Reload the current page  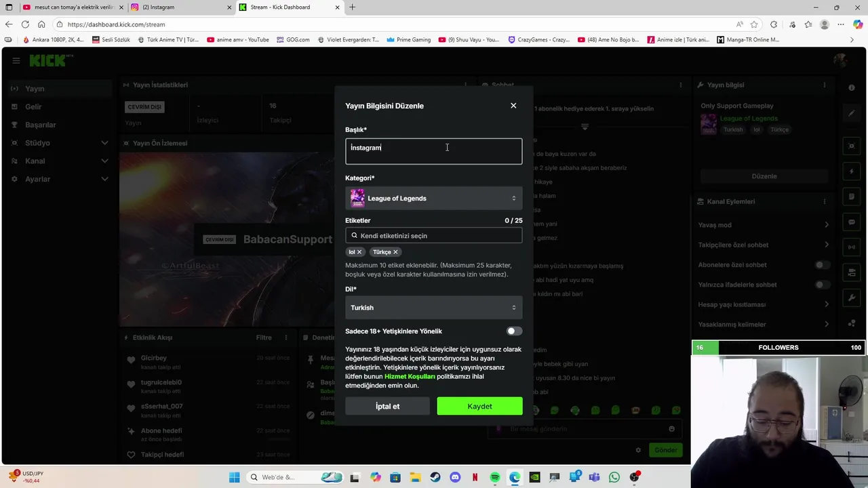25,24
